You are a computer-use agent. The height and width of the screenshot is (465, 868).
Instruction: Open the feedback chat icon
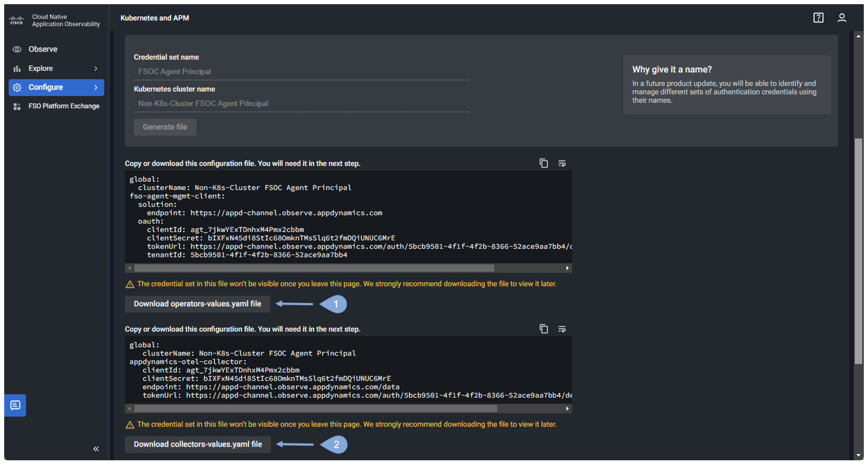point(15,405)
